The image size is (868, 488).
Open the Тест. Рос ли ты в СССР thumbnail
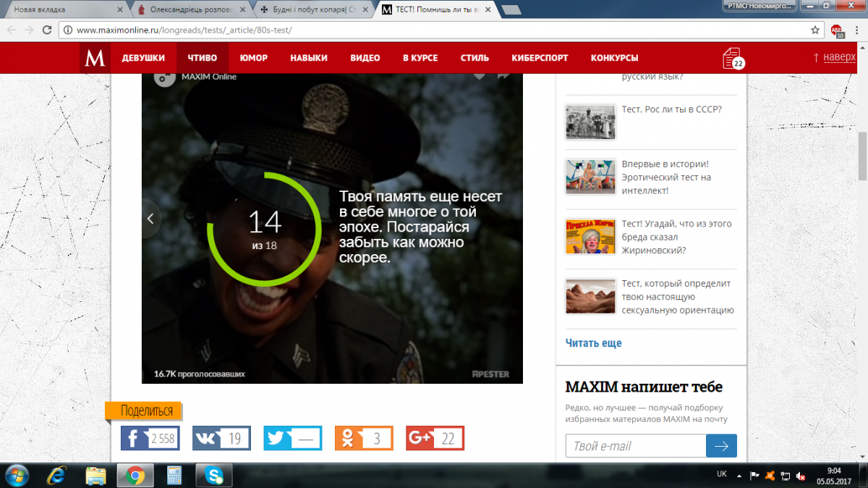coord(590,122)
